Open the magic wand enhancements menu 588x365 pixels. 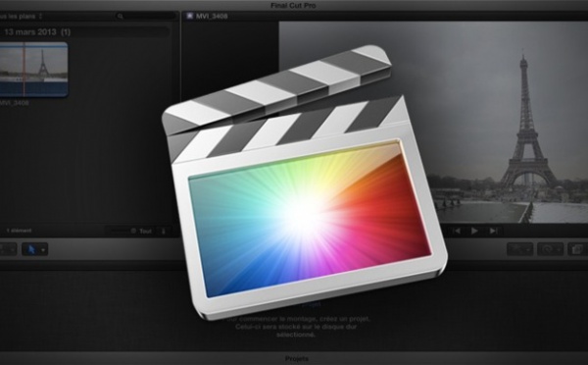click(x=520, y=249)
